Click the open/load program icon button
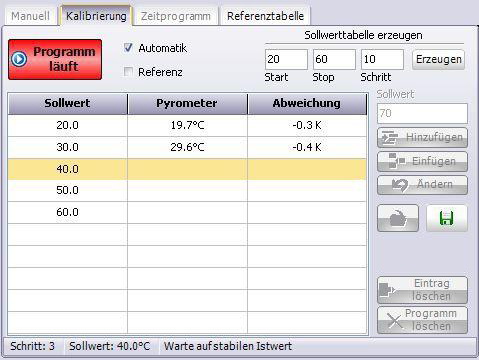This screenshot has width=479, height=360. point(398,219)
